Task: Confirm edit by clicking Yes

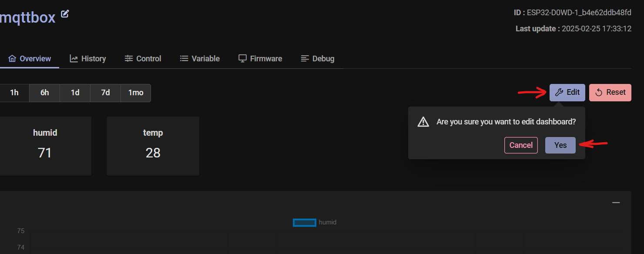Action: 560,145
